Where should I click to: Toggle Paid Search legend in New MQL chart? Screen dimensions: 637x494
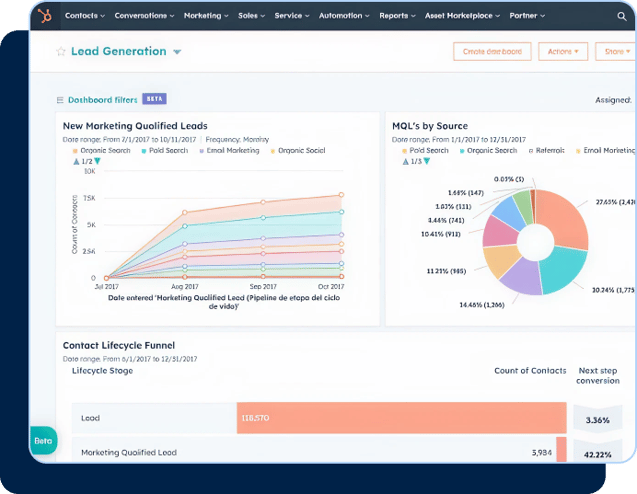pyautogui.click(x=165, y=151)
